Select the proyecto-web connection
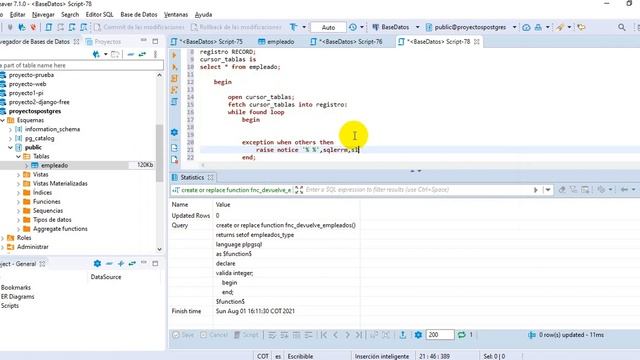This screenshot has width=640, height=360. click(x=27, y=84)
